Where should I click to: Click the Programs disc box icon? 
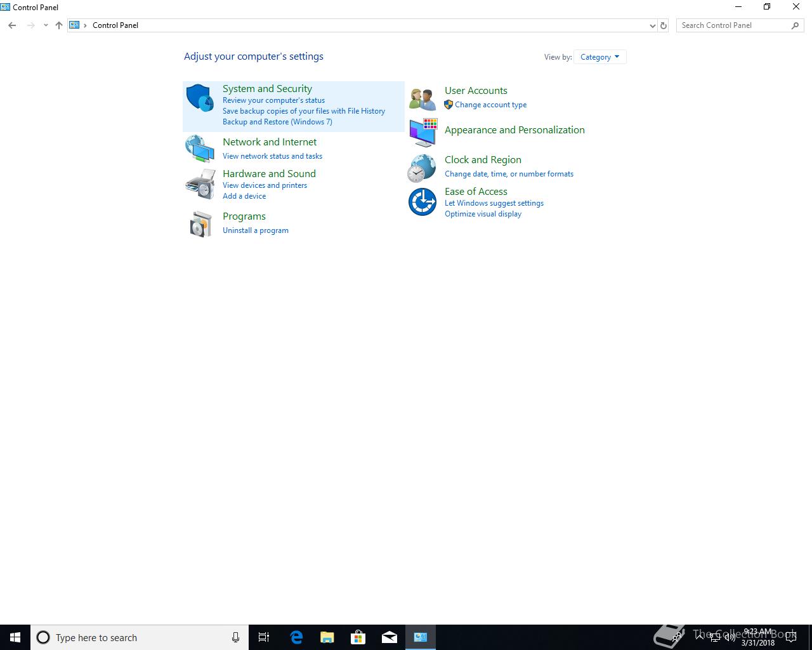200,224
